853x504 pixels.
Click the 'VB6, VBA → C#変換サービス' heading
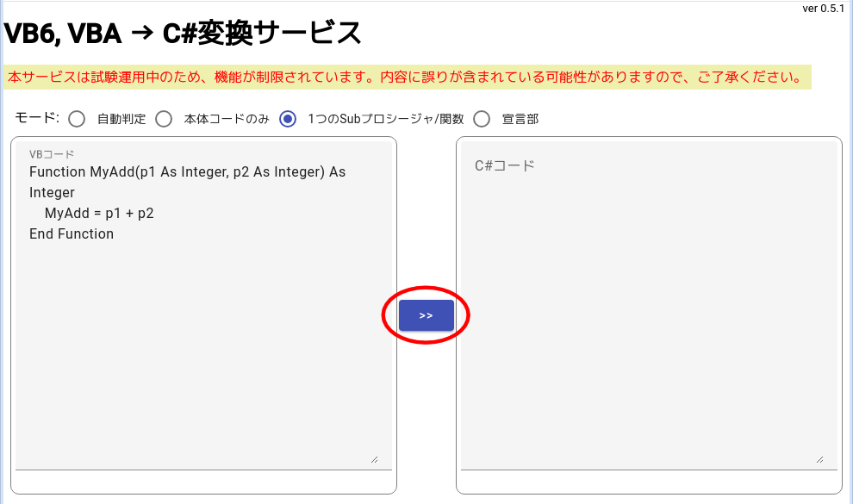click(x=183, y=33)
